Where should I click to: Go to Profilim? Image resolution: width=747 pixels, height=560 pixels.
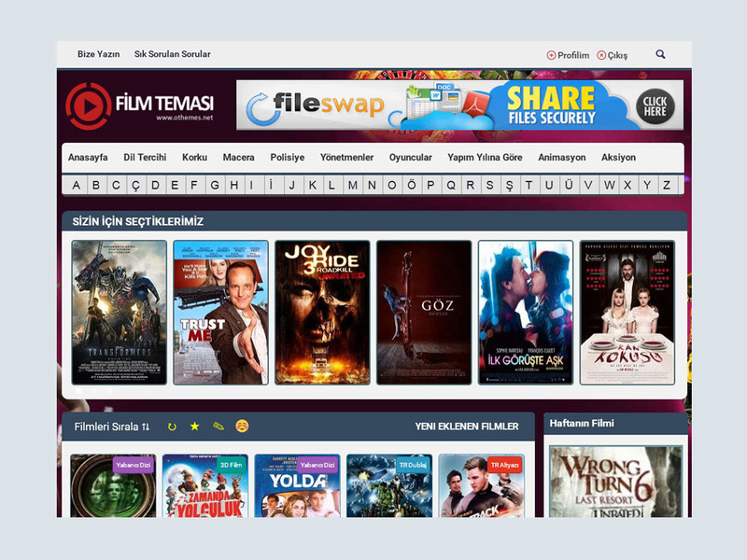click(x=568, y=55)
